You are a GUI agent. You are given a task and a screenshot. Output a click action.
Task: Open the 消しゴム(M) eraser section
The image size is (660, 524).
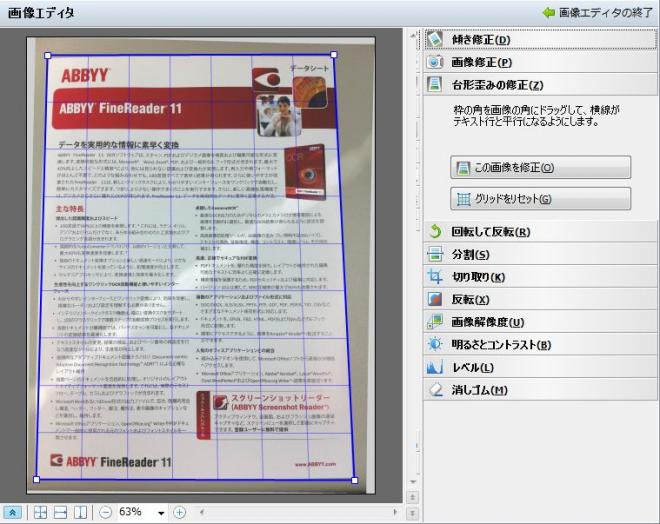click(x=540, y=390)
